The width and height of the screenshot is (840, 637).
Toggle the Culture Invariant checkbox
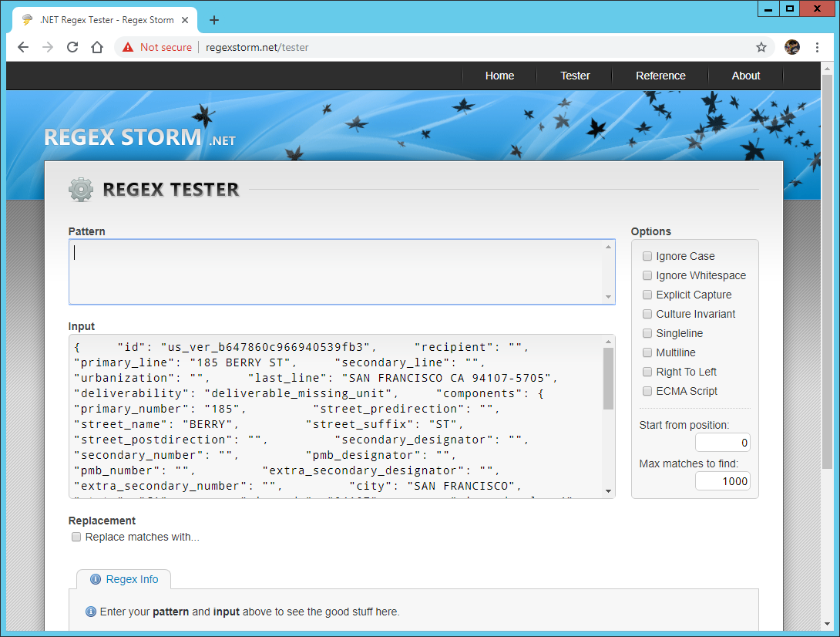click(x=647, y=314)
